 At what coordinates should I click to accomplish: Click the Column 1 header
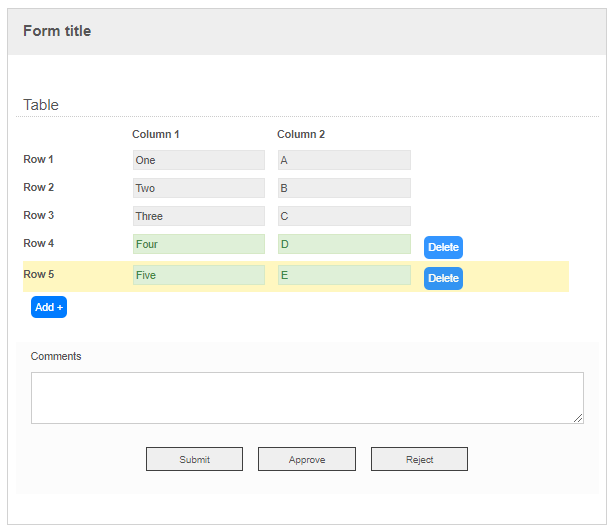coord(156,134)
